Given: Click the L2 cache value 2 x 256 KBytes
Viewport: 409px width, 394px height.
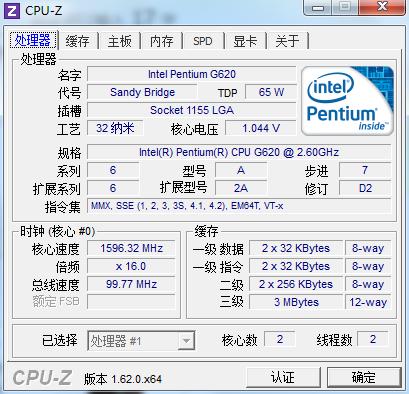Looking at the screenshot, I should pos(296,284).
